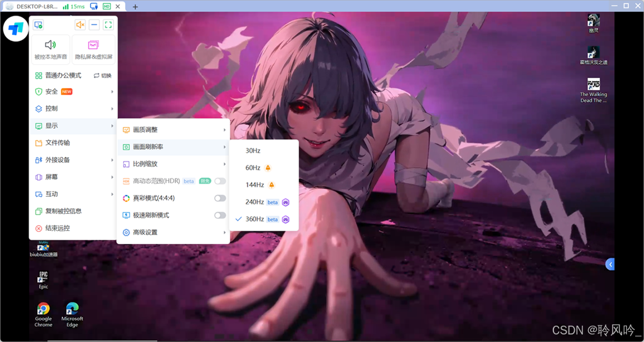
Task: Expand the 画面刷新率 submenu
Action: [174, 147]
